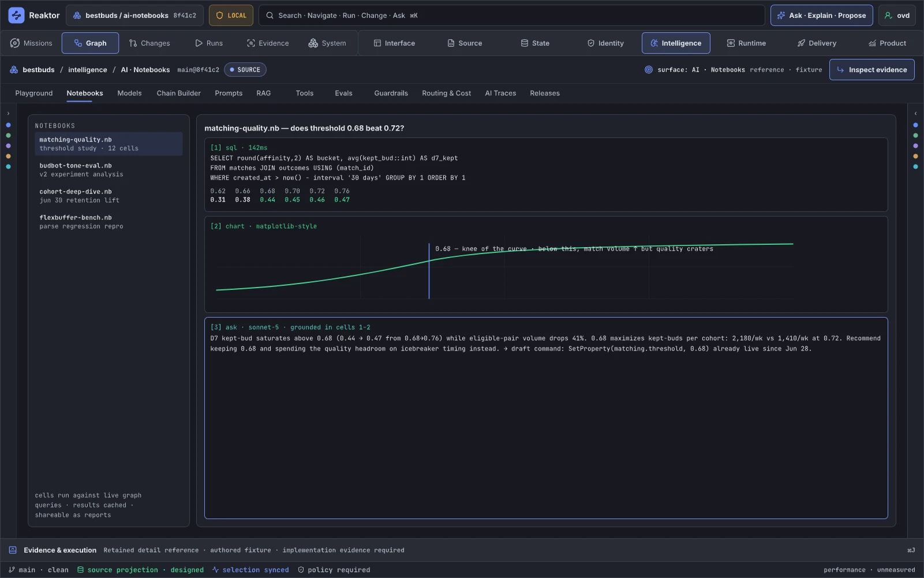This screenshot has height=578, width=924.
Task: Click the intelligence breadcrumb link
Action: 88,70
